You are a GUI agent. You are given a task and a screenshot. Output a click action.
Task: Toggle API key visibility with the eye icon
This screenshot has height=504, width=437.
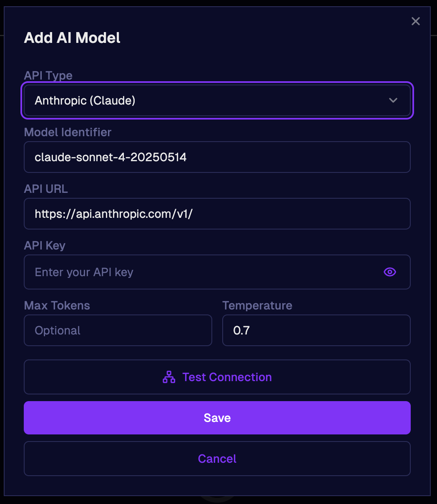tap(389, 272)
